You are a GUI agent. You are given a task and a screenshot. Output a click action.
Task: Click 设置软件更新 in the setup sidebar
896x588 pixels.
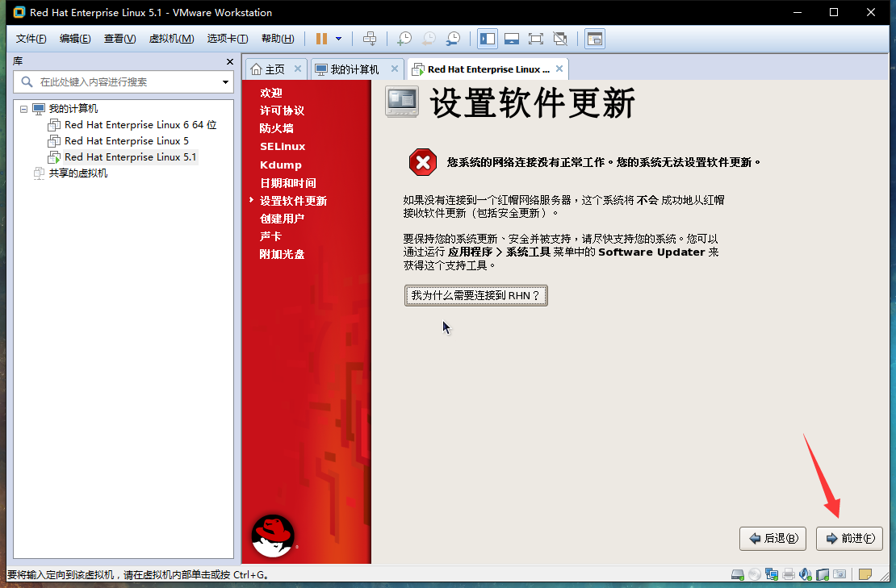point(293,201)
